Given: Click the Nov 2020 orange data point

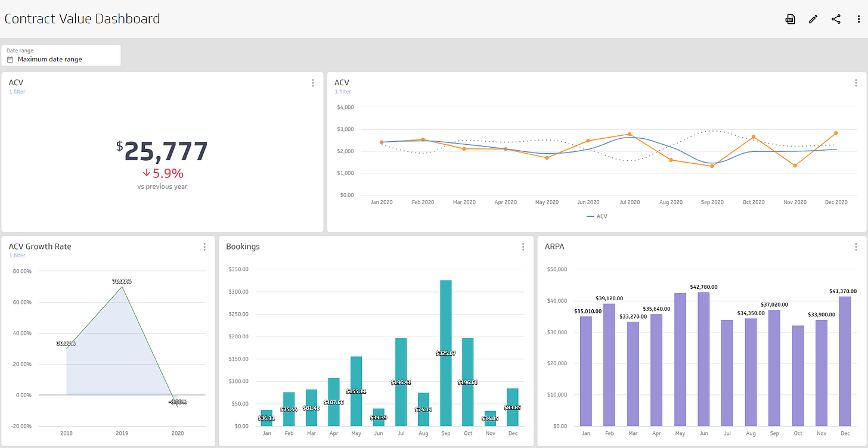Looking at the screenshot, I should coord(795,166).
